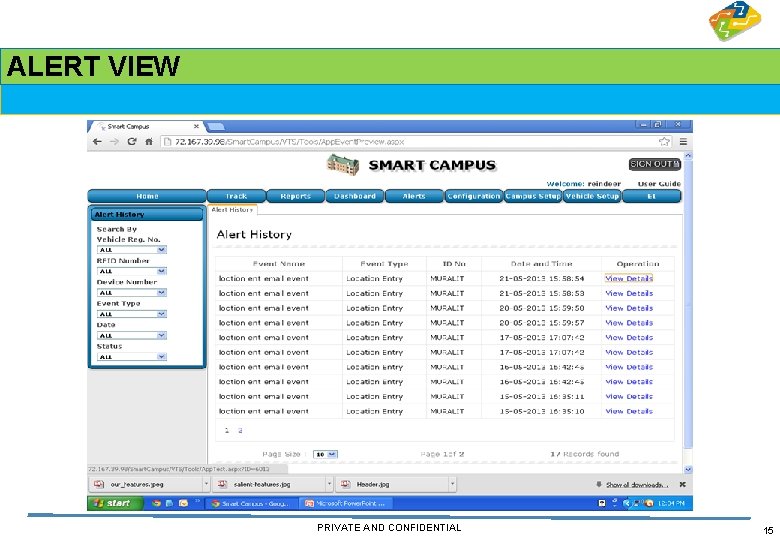This screenshot has width=780, height=540.
Task: Open Date filter dropdown
Action: click(131, 335)
